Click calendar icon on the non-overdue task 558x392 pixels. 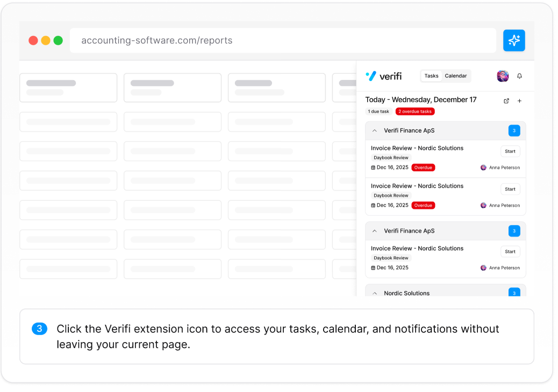tap(373, 268)
